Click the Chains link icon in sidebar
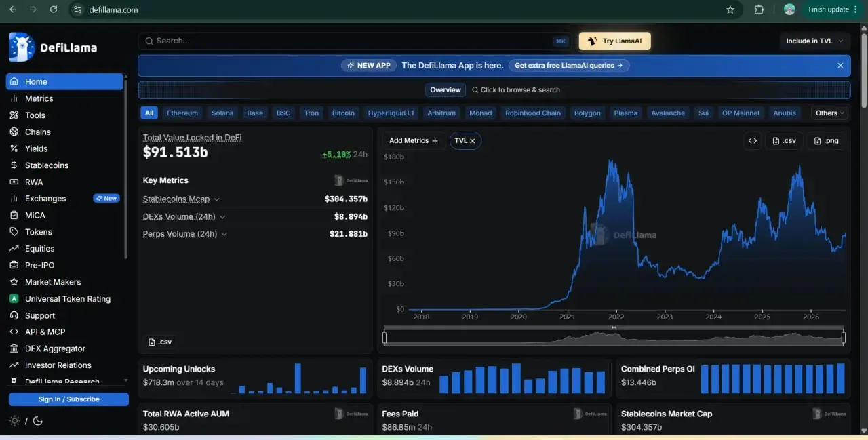Image resolution: width=868 pixels, height=440 pixels. [14, 132]
